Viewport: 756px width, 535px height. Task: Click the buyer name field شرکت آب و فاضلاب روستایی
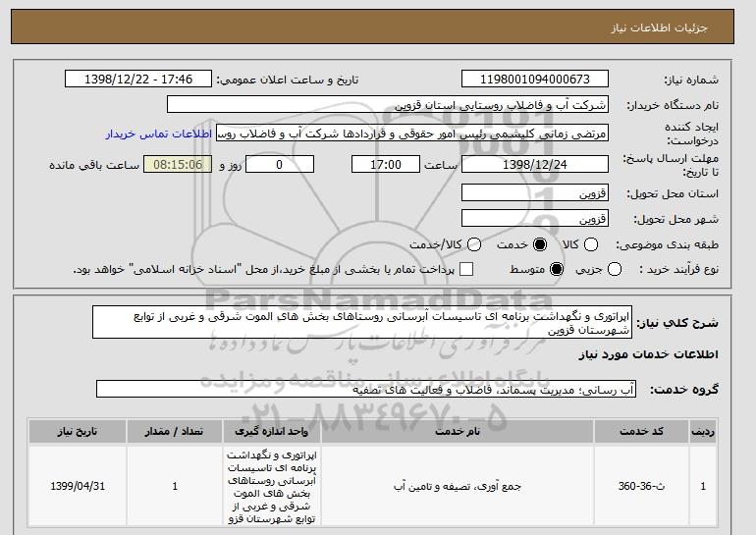388,105
